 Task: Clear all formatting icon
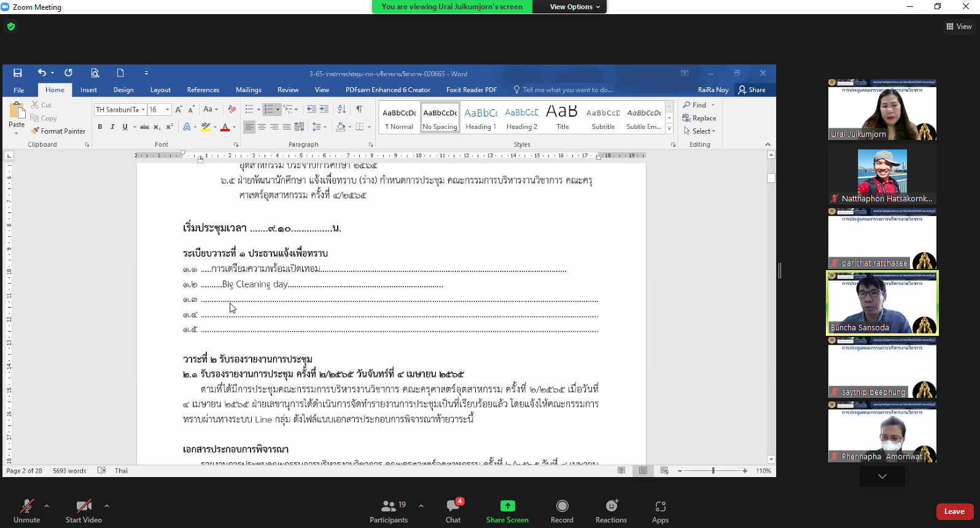(x=231, y=109)
